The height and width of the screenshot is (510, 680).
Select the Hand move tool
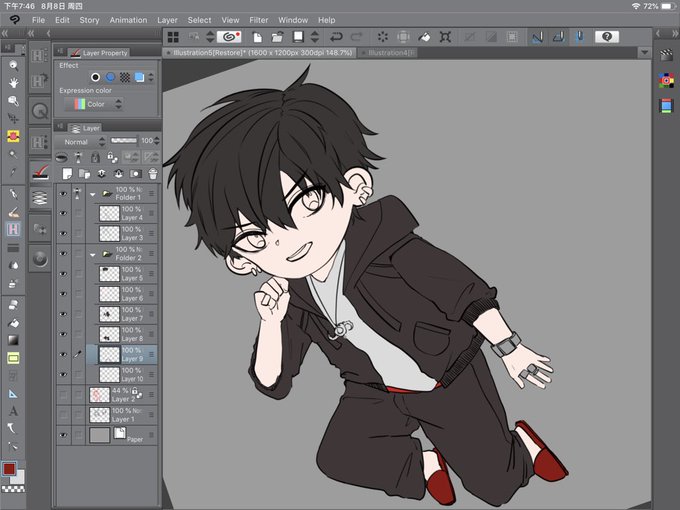(x=13, y=82)
